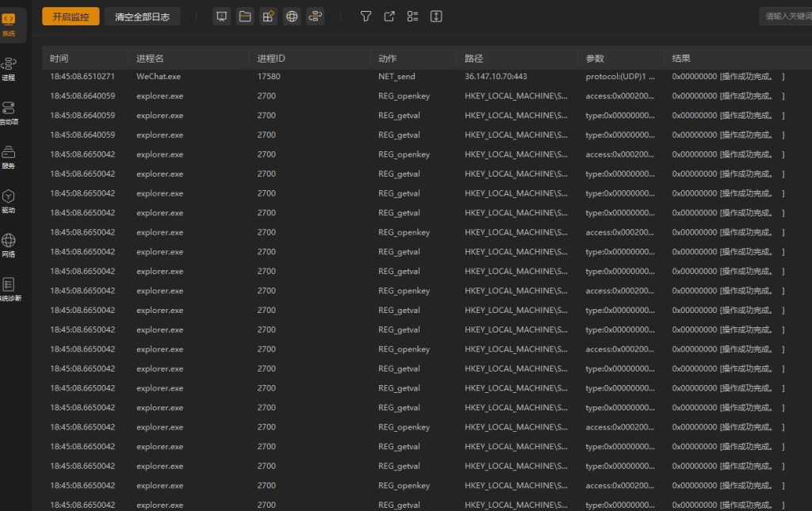
Task: Toggle the monitor-screen filter button in toolbar
Action: [x=222, y=17]
